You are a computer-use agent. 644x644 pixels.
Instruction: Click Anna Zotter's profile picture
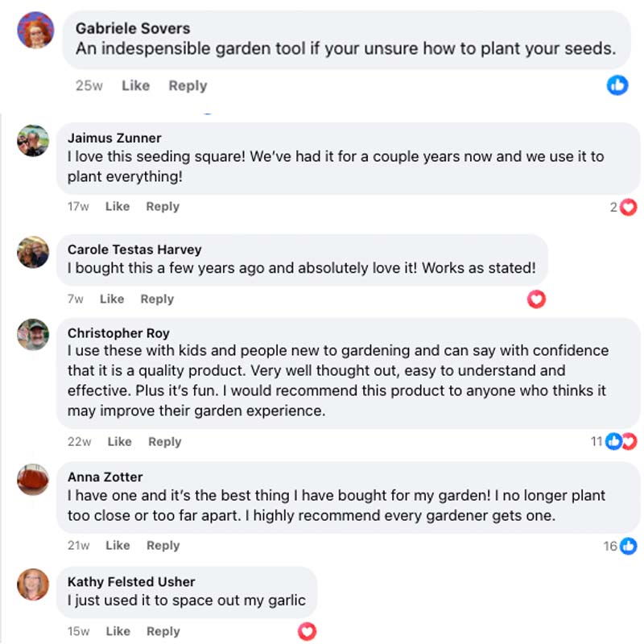pyautogui.click(x=33, y=480)
